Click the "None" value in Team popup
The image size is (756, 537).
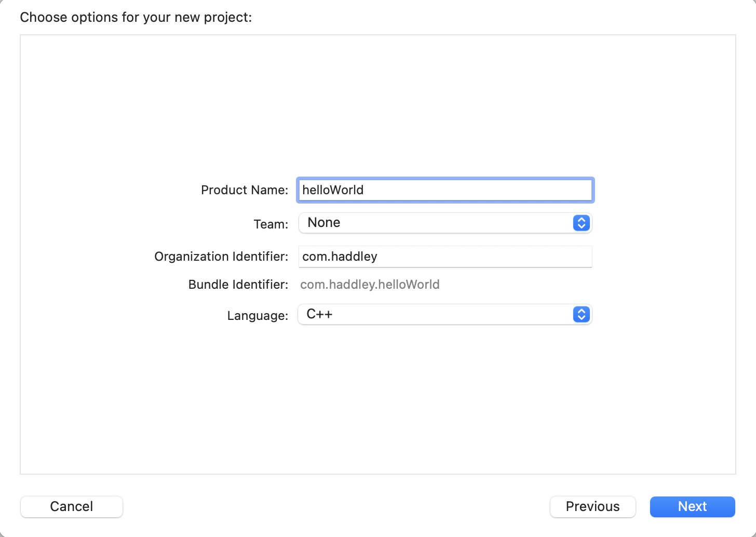coord(324,223)
